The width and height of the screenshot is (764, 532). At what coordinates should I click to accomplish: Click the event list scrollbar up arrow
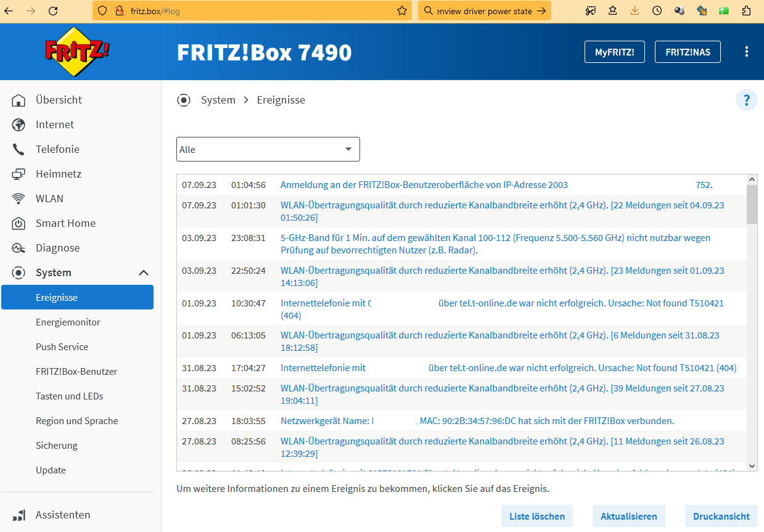752,179
